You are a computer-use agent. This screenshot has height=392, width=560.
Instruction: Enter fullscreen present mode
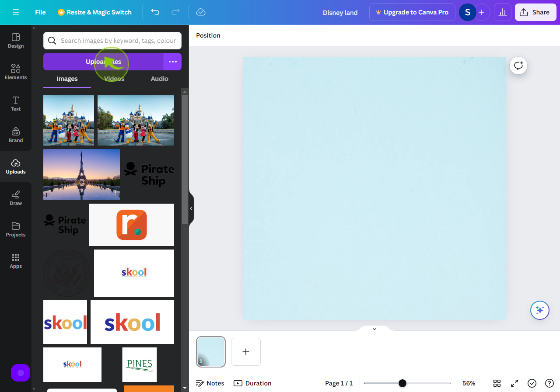point(514,383)
